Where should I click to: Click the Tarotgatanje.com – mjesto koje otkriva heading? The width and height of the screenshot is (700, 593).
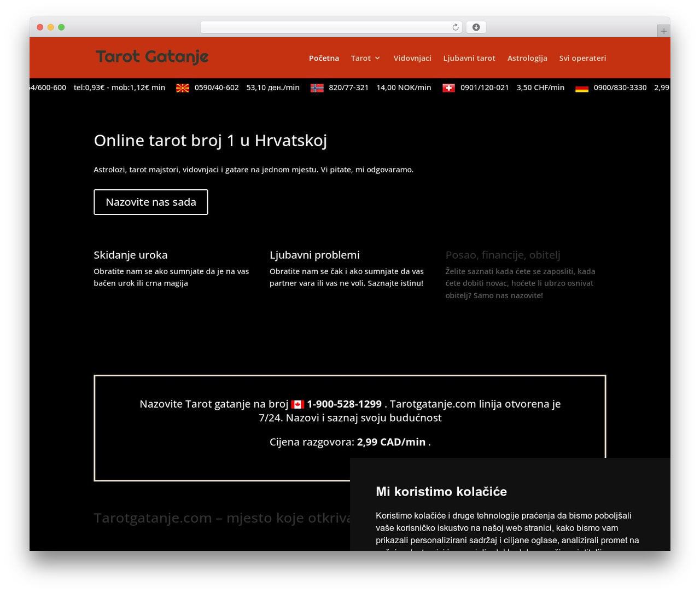222,518
